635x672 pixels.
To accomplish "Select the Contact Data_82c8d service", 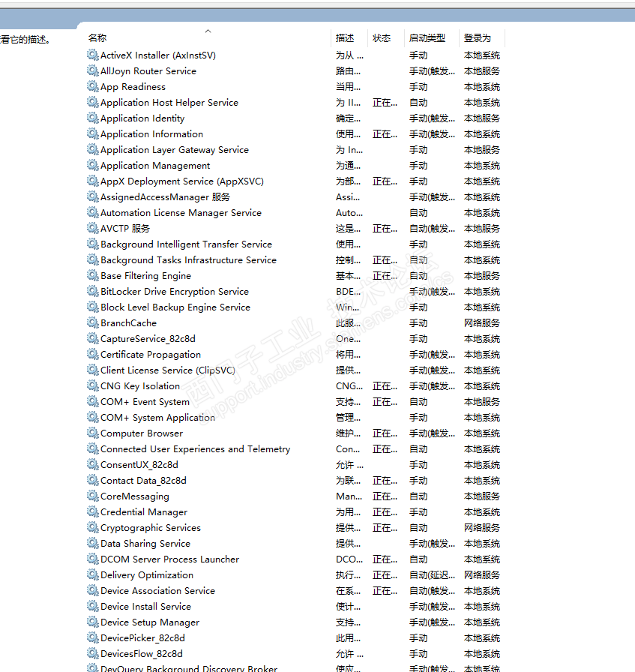I will [143, 481].
